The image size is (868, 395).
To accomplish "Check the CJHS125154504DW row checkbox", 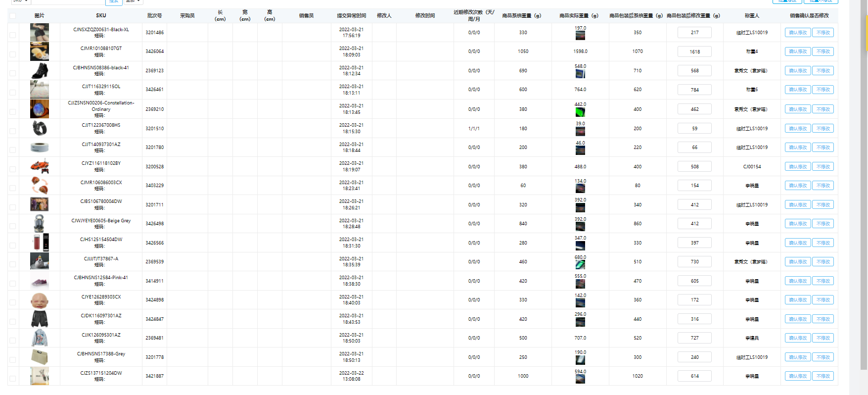I will point(12,245).
